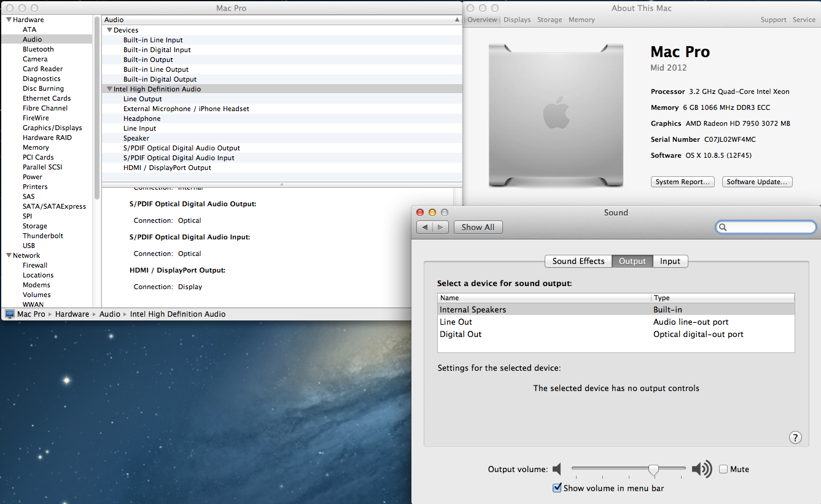Select Internal Speakers output device
821x504 pixels.
pyautogui.click(x=616, y=309)
